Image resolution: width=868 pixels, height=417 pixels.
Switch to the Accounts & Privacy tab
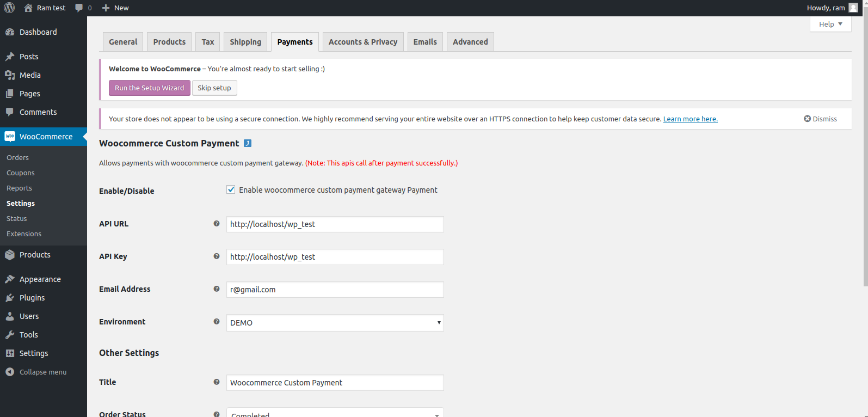tap(363, 42)
